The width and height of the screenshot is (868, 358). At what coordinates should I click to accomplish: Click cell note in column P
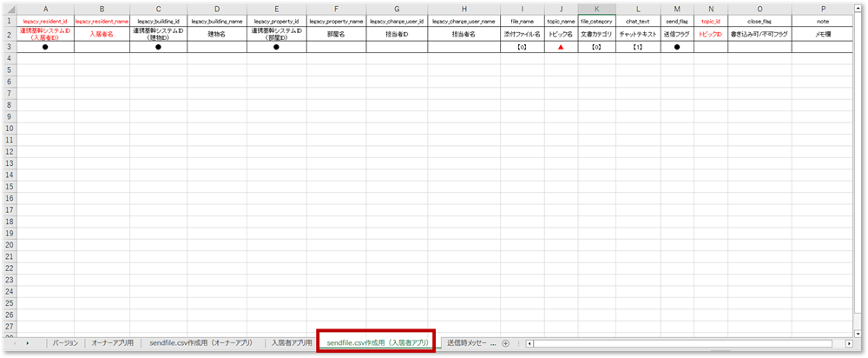pos(823,21)
